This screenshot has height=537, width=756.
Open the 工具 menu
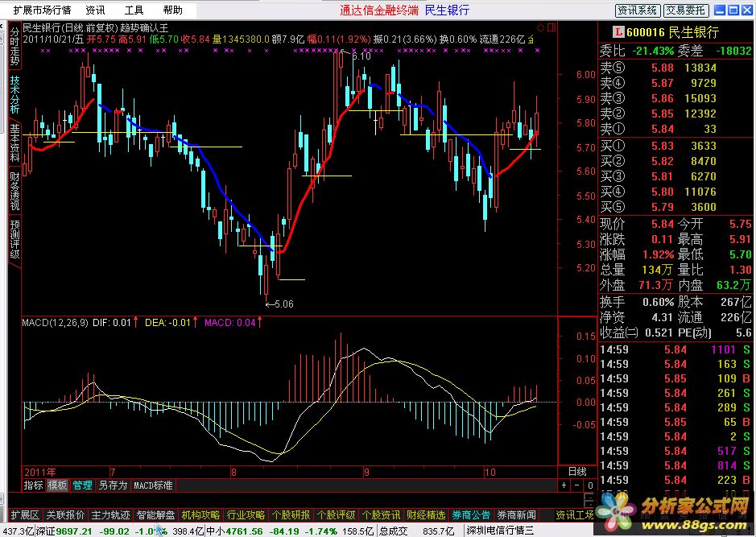point(134,10)
